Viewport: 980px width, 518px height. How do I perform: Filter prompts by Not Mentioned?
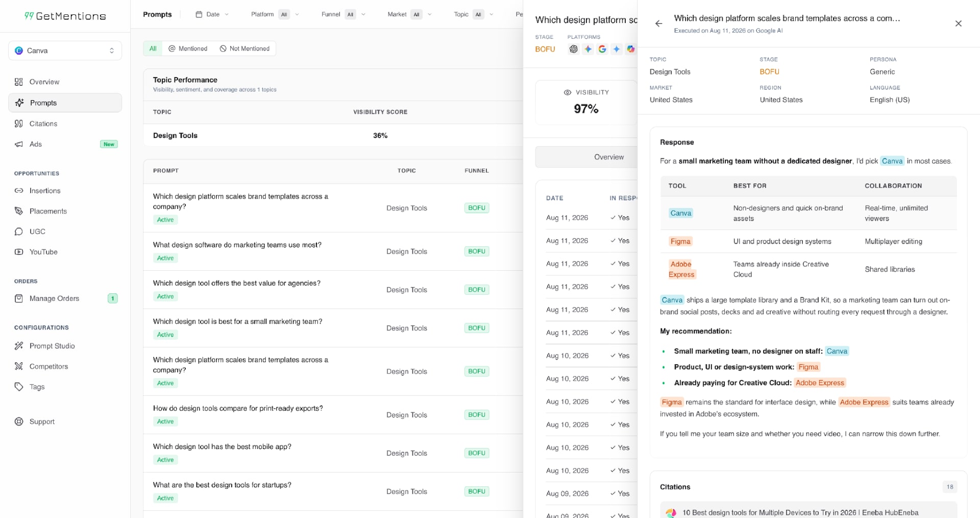click(244, 49)
